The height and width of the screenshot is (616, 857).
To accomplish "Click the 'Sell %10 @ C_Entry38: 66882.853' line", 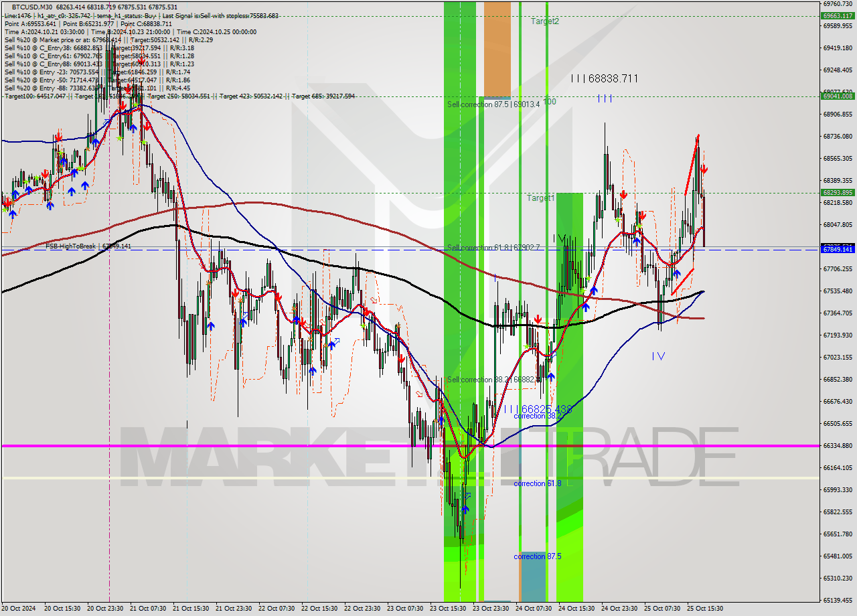I will pos(99,48).
